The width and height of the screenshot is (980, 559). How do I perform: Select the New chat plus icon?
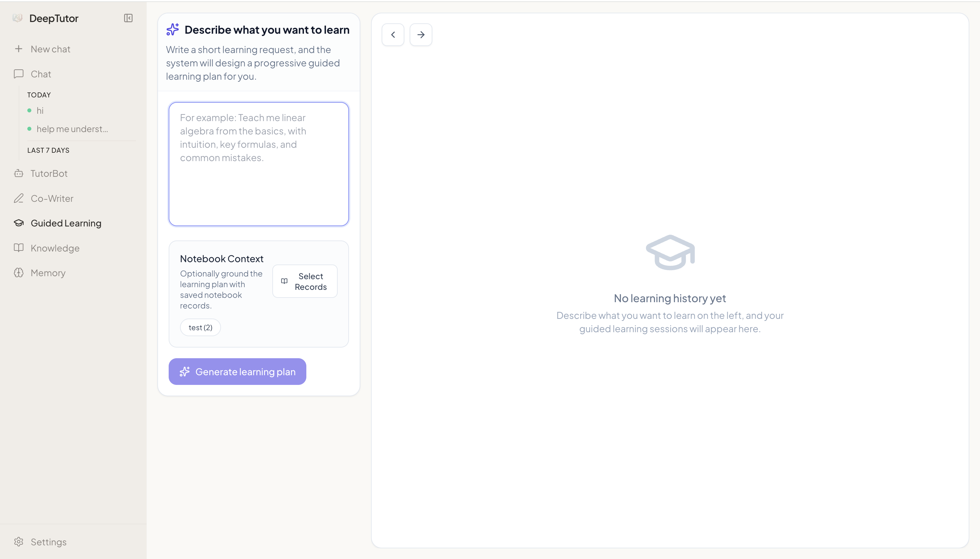(18, 49)
